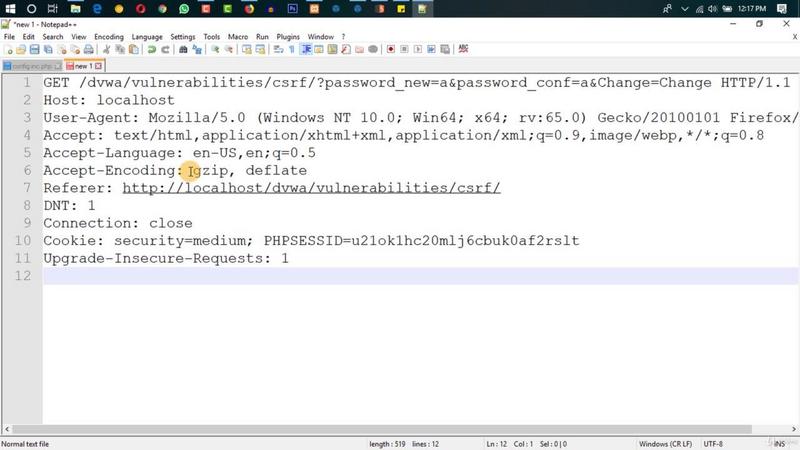Open the Tools menu
This screenshot has width=800, height=450.
pyautogui.click(x=211, y=37)
